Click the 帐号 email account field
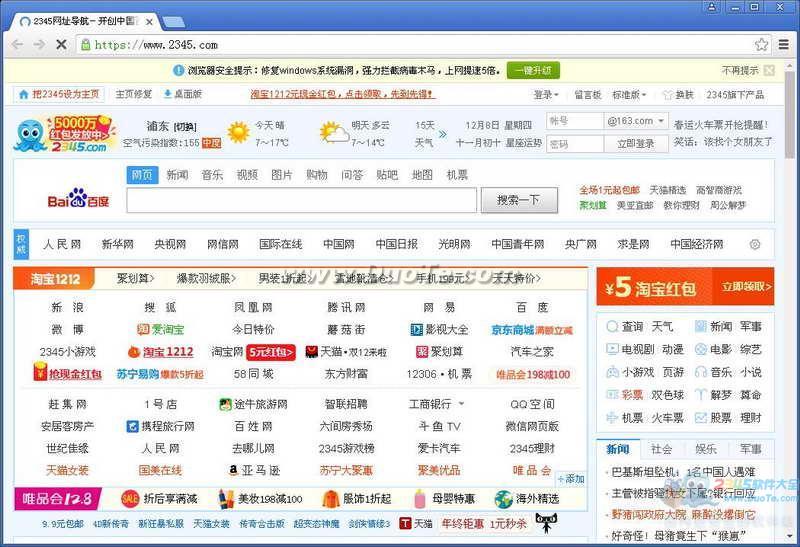This screenshot has width=800, height=547. click(575, 121)
